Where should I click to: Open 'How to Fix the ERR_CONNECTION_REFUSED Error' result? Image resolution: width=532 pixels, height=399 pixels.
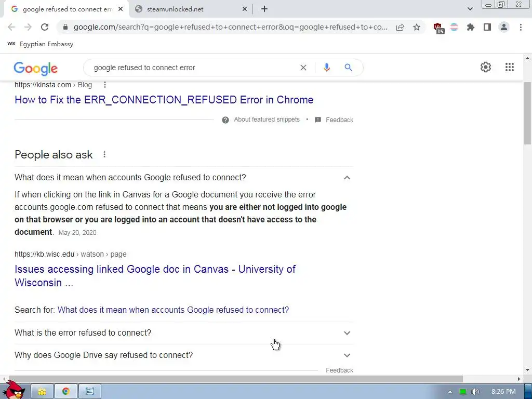pos(164,100)
